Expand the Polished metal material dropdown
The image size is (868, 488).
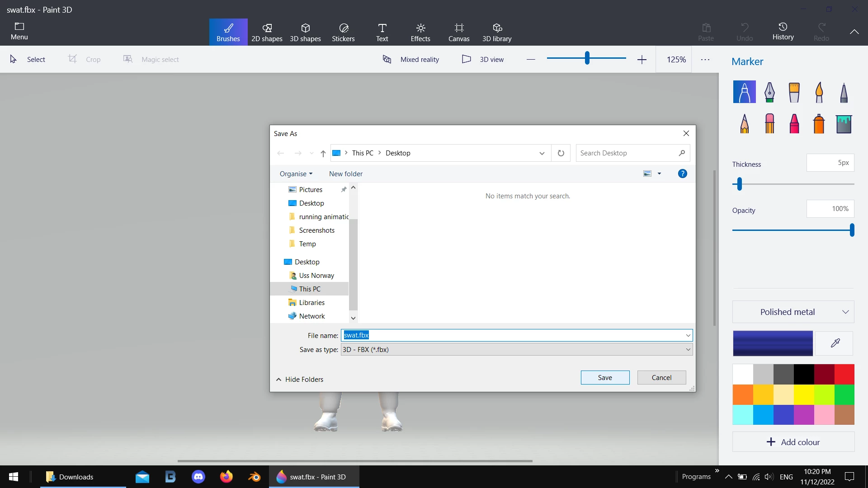tap(793, 312)
